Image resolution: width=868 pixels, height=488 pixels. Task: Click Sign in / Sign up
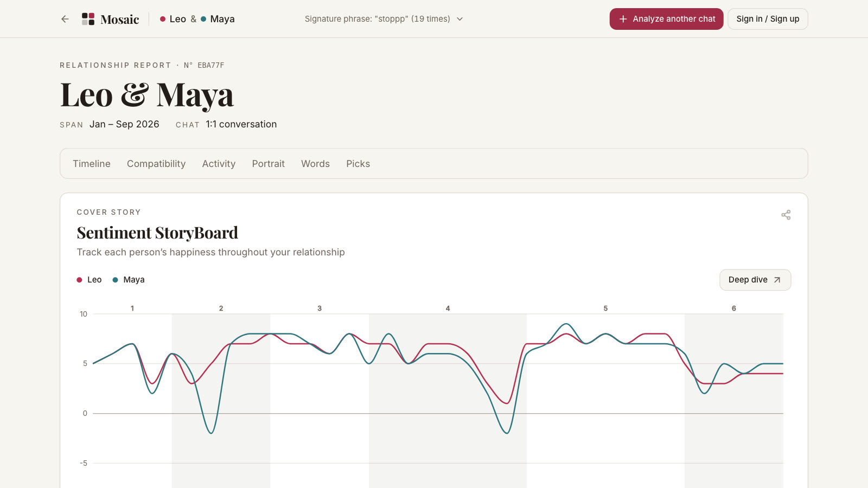[768, 19]
